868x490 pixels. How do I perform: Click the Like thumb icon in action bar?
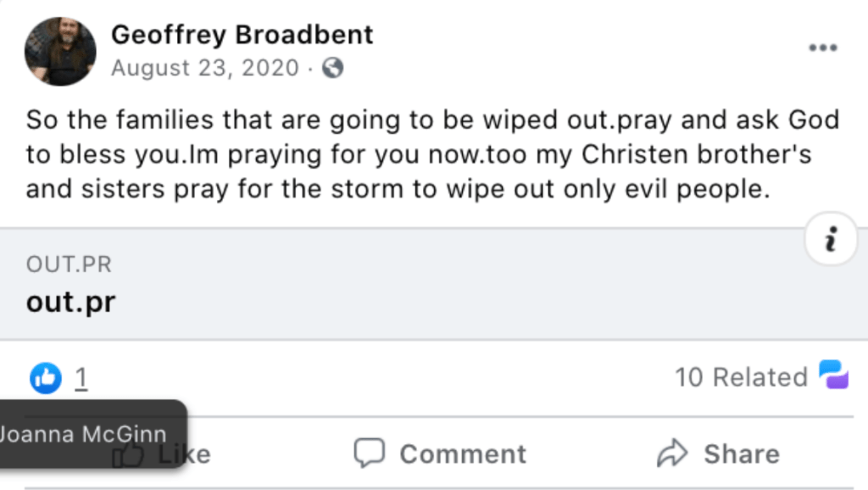click(x=130, y=456)
